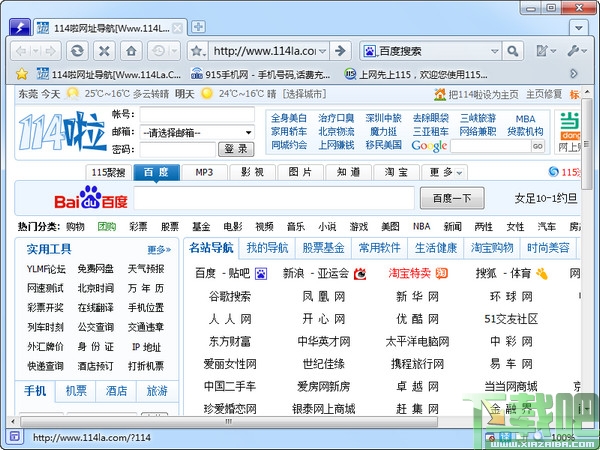Image resolution: width=600 pixels, height=450 pixels.
Task: Click the refresh page icon
Action: (77, 51)
